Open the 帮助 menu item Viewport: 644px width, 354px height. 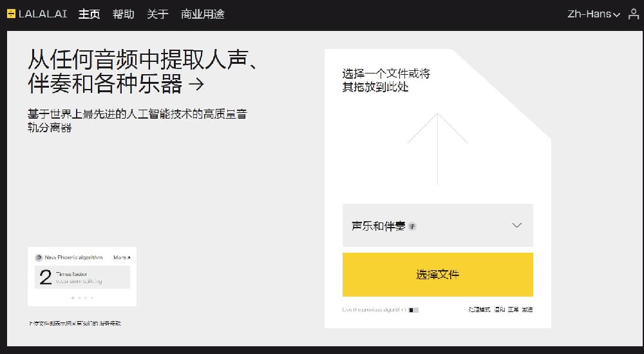123,14
